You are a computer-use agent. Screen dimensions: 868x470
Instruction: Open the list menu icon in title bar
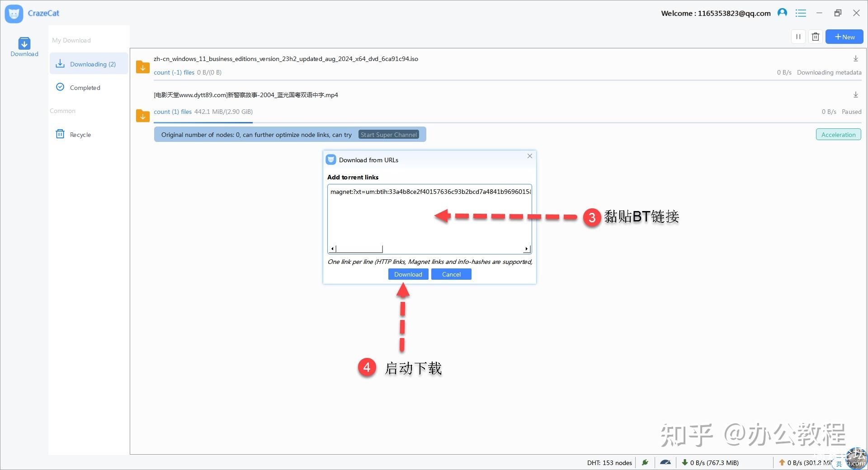[x=801, y=13]
